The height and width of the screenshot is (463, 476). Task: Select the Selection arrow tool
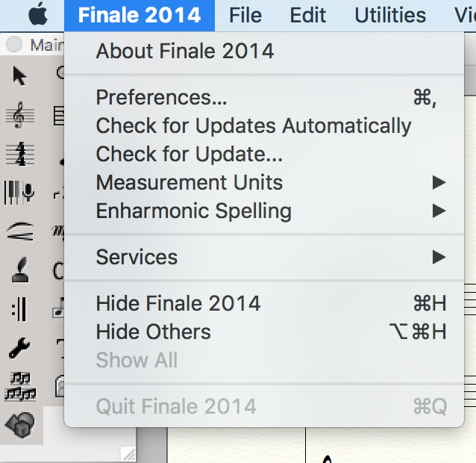[x=19, y=75]
